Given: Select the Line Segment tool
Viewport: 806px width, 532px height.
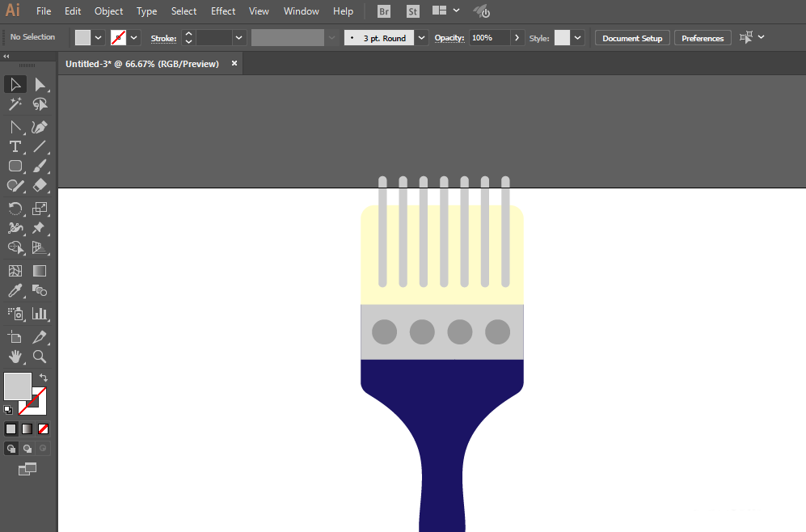Looking at the screenshot, I should tap(40, 146).
